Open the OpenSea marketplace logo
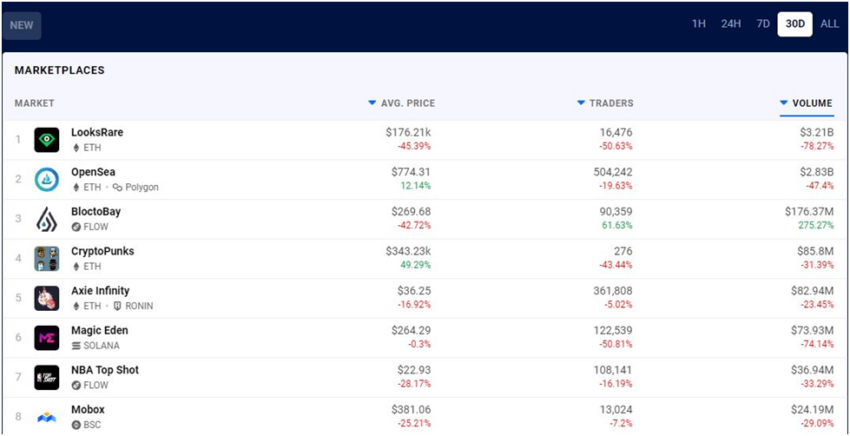The height and width of the screenshot is (436, 850). (x=47, y=179)
